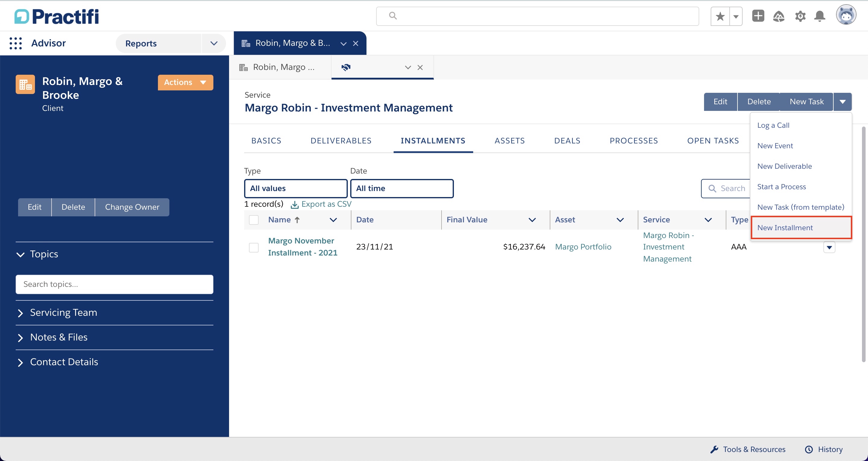868x461 pixels.
Task: Select New Deliverable from menu
Action: tap(801, 166)
